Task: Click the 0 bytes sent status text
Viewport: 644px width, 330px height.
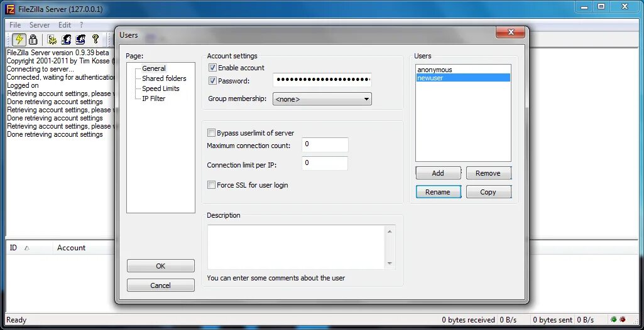Action: pyautogui.click(x=552, y=320)
